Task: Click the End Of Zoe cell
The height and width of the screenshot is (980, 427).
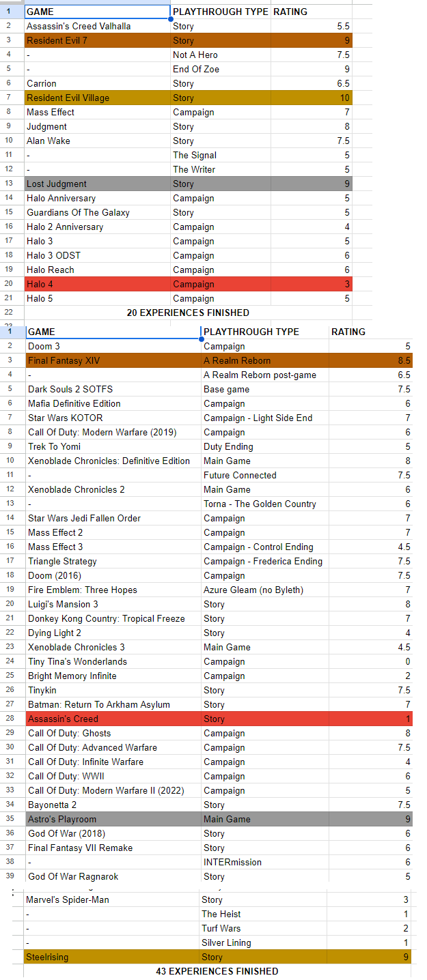Action: click(x=221, y=69)
